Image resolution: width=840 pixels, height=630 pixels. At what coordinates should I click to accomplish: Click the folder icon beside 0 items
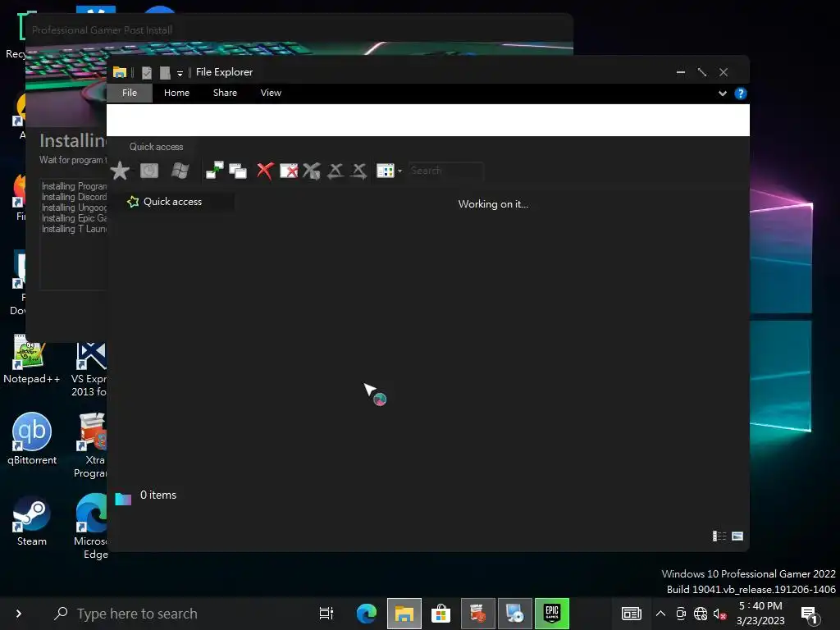123,499
